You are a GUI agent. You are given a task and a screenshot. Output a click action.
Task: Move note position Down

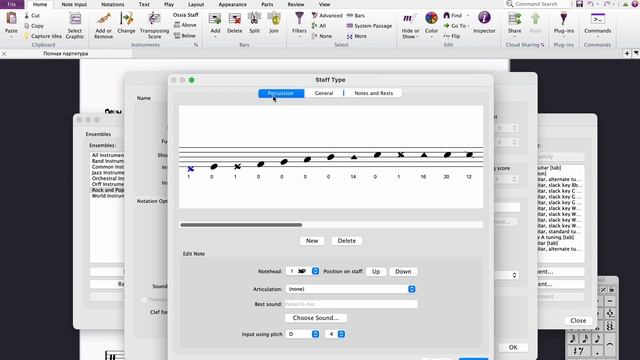[x=403, y=271]
